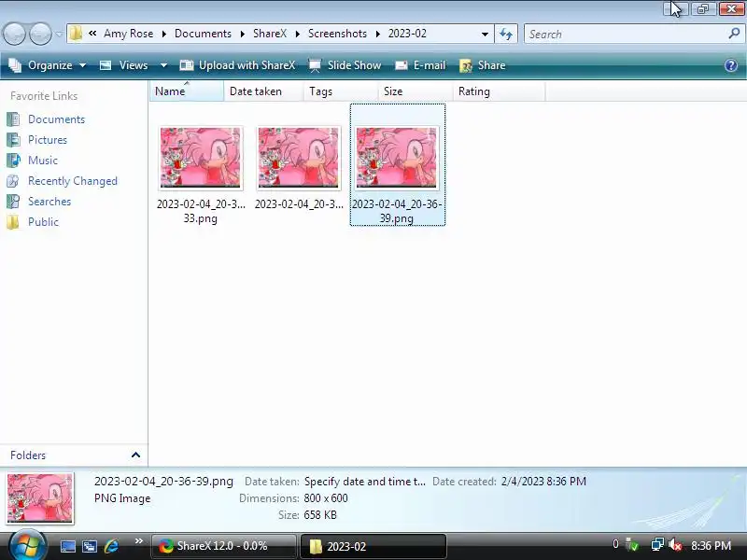Click the E-mail toolbar button

pos(420,65)
